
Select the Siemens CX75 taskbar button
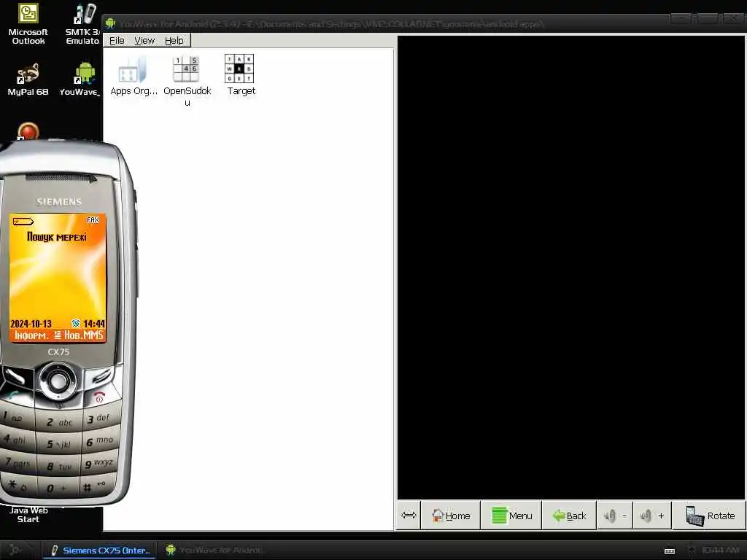pyautogui.click(x=101, y=550)
